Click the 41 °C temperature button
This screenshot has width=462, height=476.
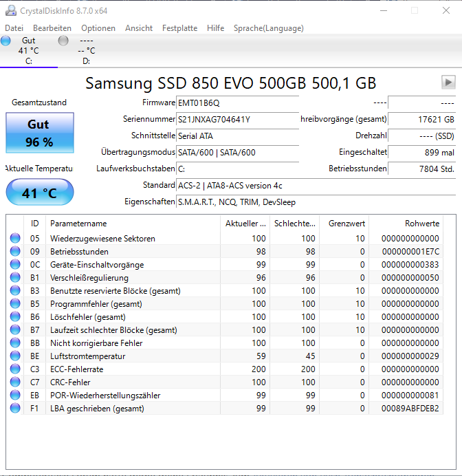click(40, 193)
